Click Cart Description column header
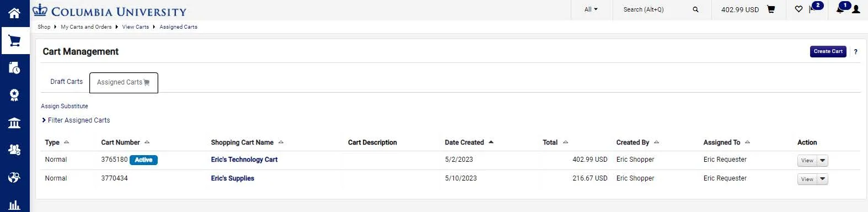Viewport: 868px width, 212px height. 372,142
